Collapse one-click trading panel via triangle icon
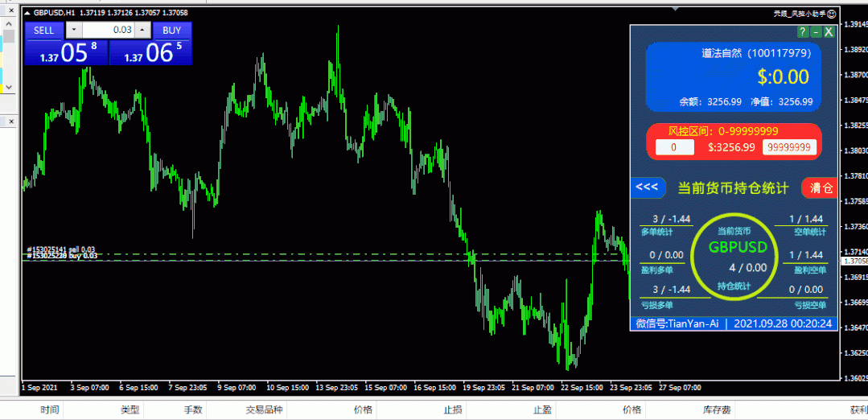This screenshot has width=868, height=420. tap(27, 14)
